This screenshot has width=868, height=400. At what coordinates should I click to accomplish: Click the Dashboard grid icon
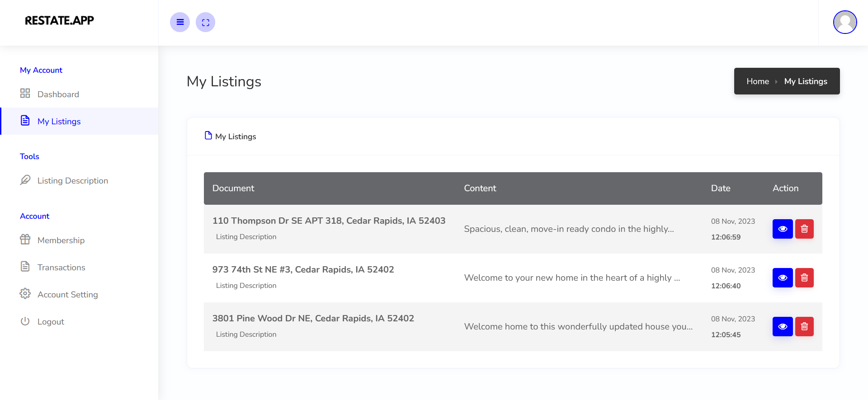25,94
